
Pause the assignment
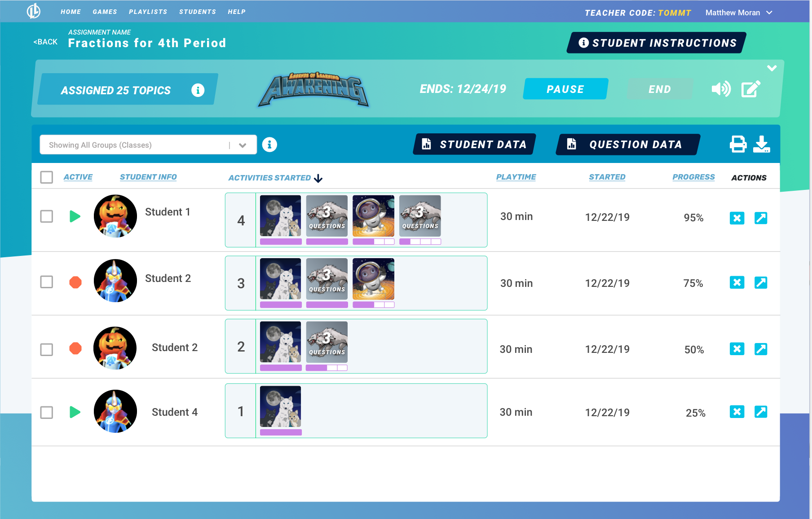click(565, 89)
